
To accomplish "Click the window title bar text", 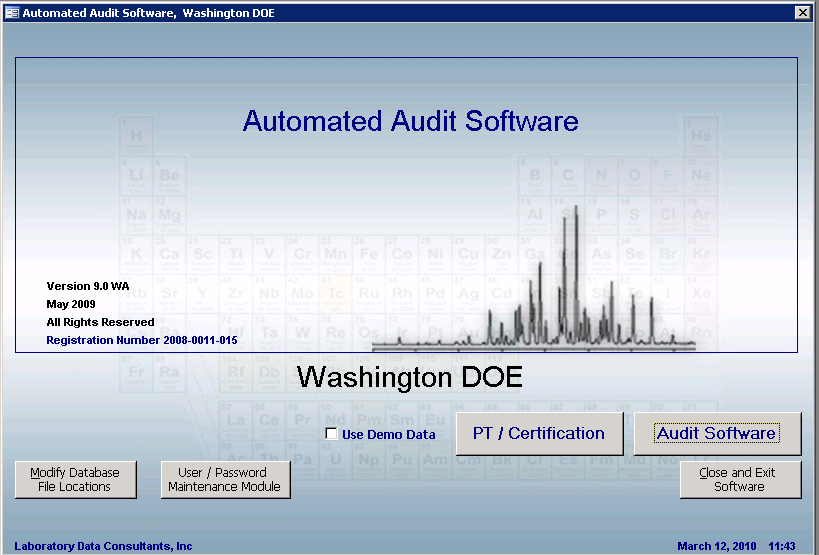I will click(148, 13).
